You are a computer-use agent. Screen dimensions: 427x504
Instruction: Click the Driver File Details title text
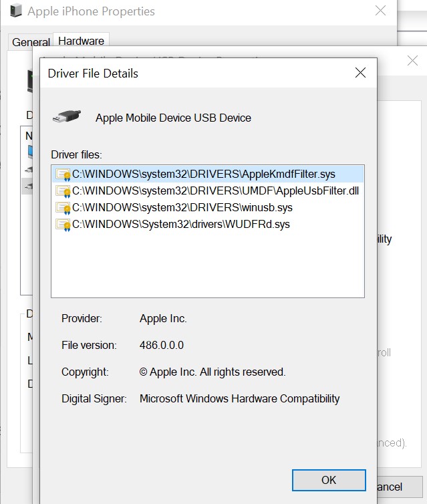[93, 74]
